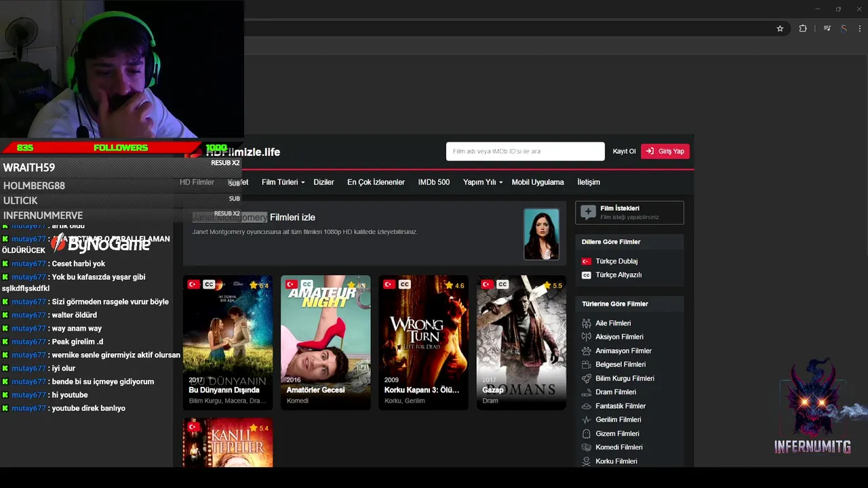Open the media control icon in Chrome toolbar
Image resolution: width=868 pixels, height=488 pixels.
click(x=827, y=28)
